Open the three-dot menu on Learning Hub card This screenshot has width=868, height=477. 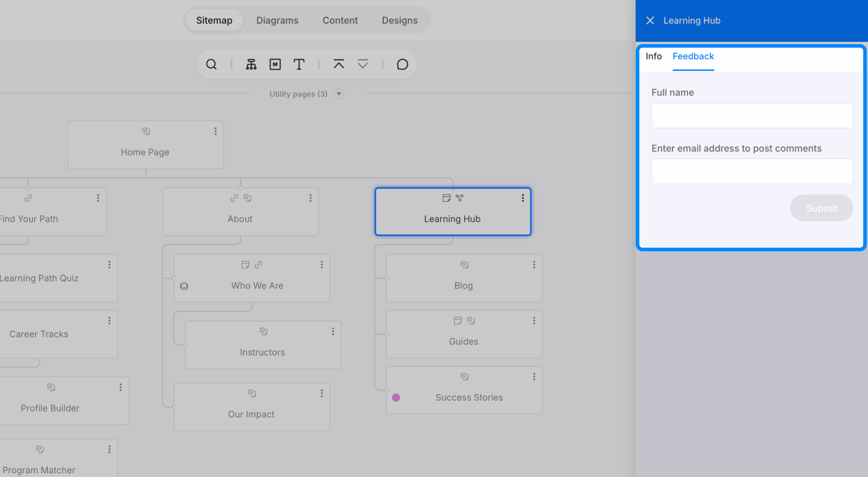[522, 198]
